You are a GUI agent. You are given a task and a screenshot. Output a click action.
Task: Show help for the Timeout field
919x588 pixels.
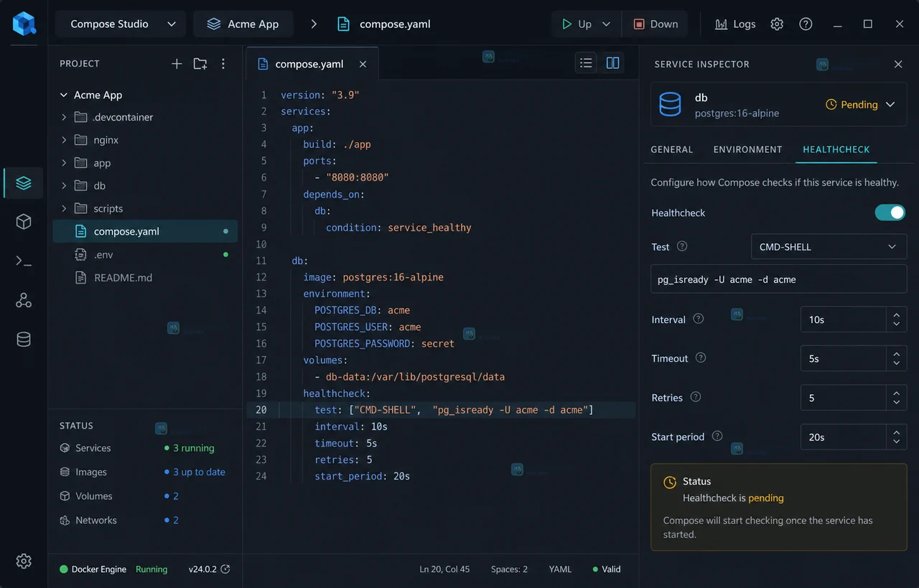pos(701,358)
